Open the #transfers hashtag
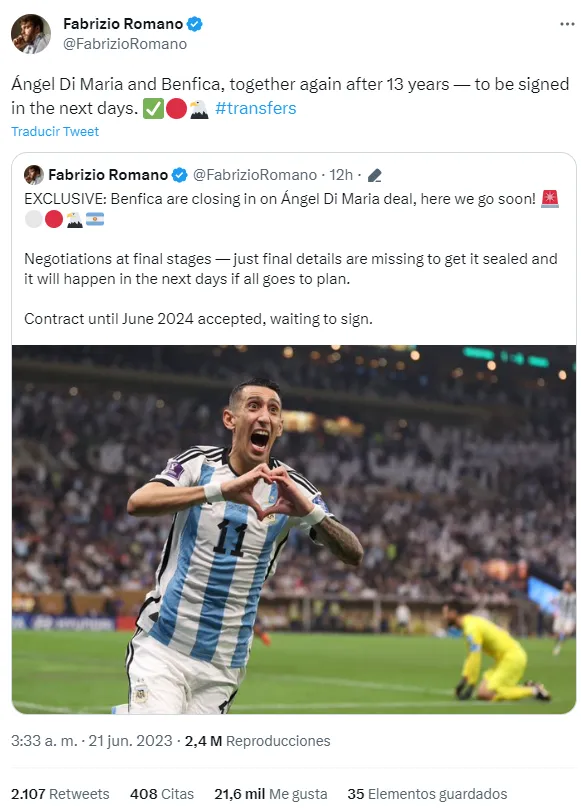Image resolution: width=581 pixels, height=810 pixels. pos(255,108)
